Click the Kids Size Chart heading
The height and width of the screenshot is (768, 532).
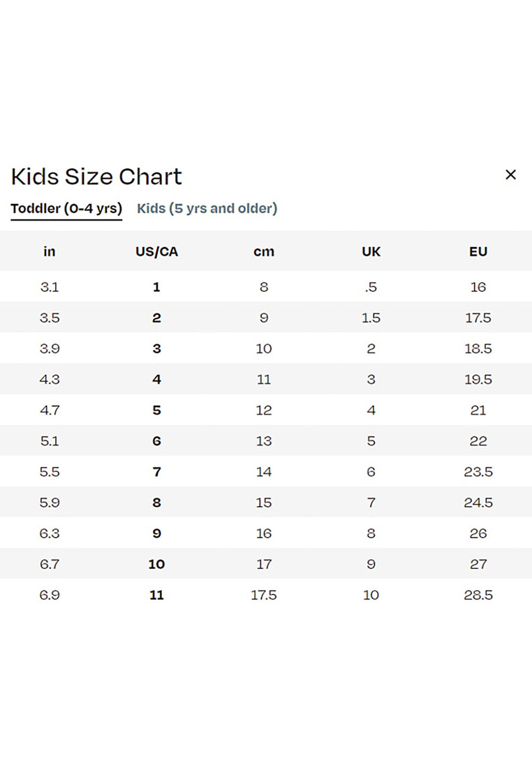click(96, 177)
